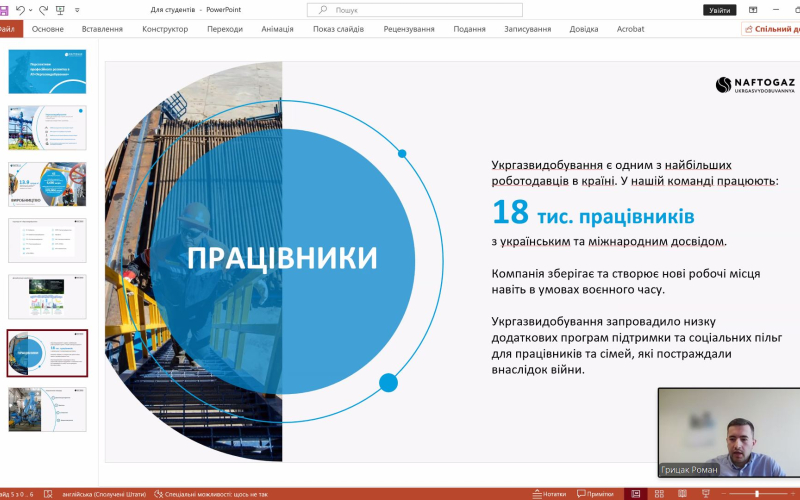The image size is (800, 500).
Task: Click the Грицак Роман video tile
Action: point(729,433)
